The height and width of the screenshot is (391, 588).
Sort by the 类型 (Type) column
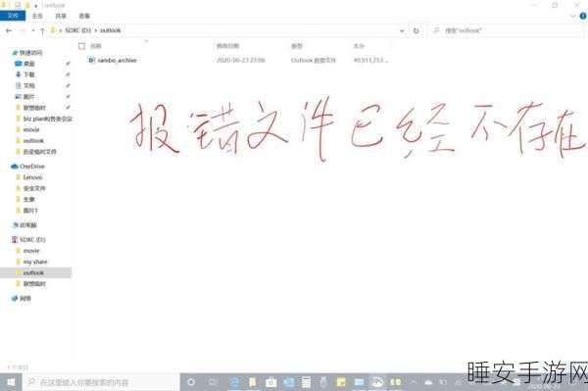(297, 46)
